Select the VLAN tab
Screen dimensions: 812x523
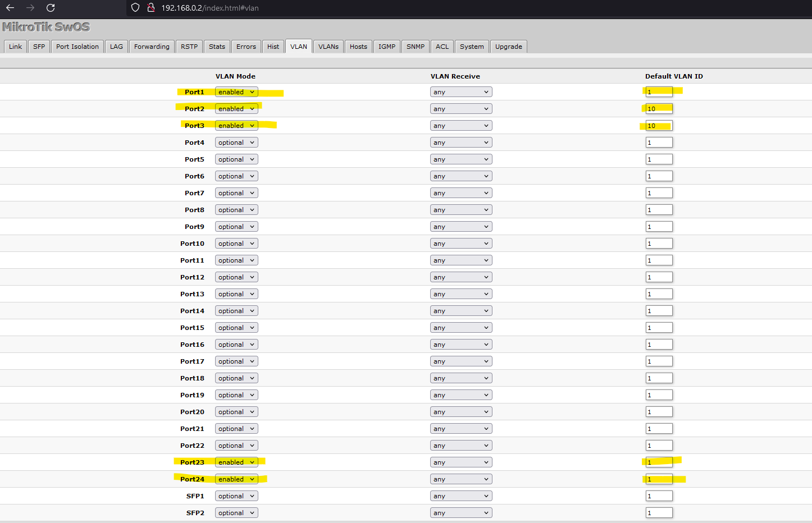(x=299, y=47)
